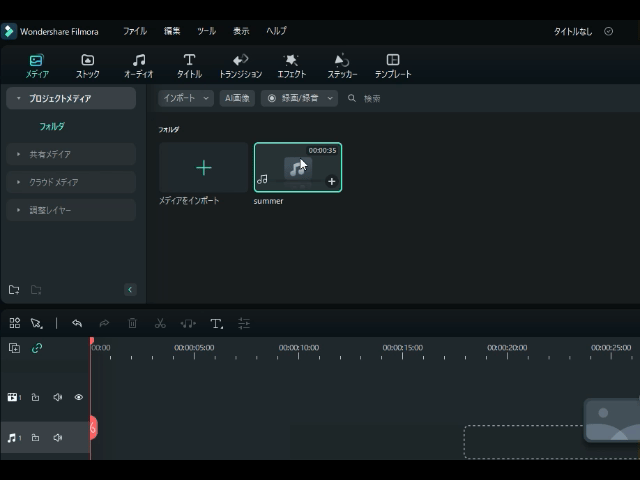This screenshot has width=640, height=480.
Task: Click the 00:00:15:00 ruler mark
Action: coord(402,348)
